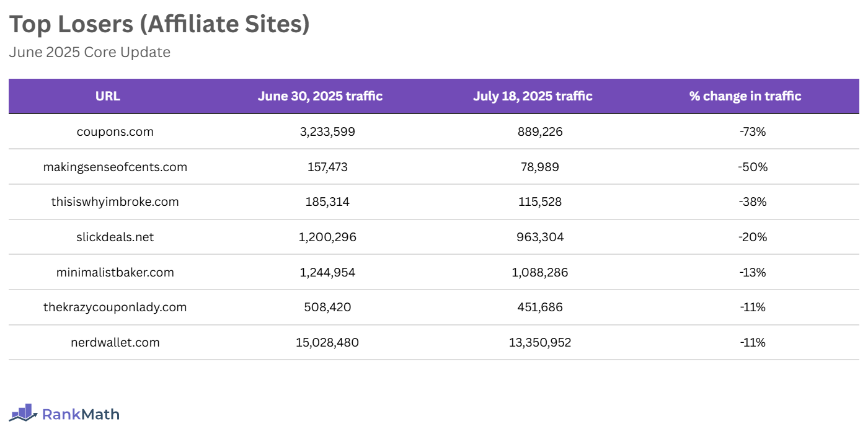Image resolution: width=868 pixels, height=434 pixels.
Task: Click the value 963,304
Action: pos(540,237)
